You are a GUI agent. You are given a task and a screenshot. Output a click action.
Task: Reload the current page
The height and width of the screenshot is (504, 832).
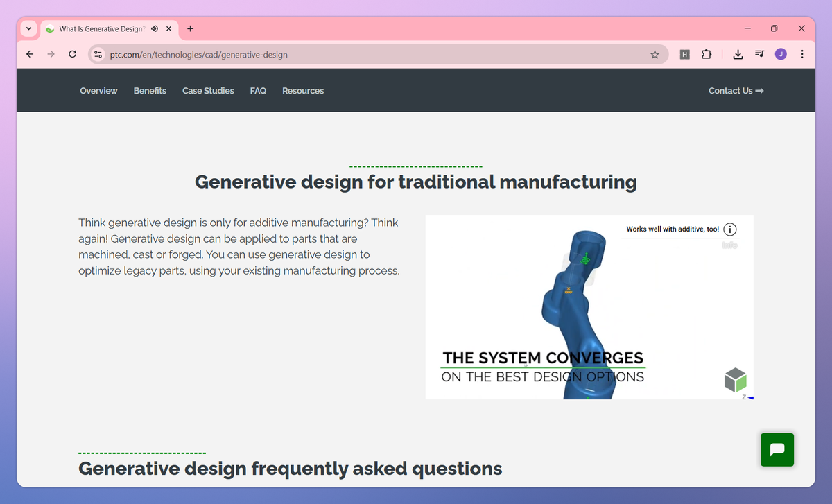tap(72, 53)
